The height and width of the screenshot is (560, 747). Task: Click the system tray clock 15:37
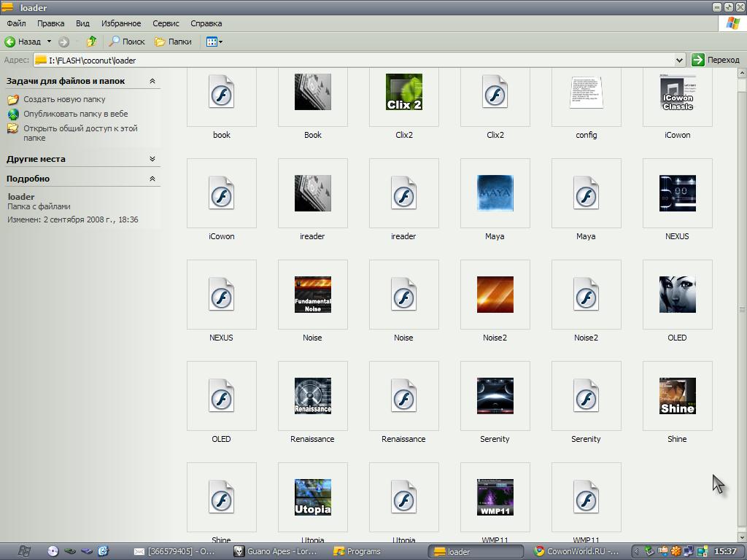tap(725, 551)
